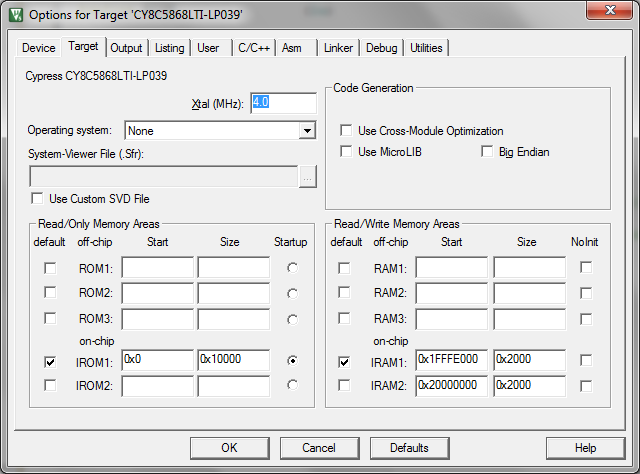This screenshot has width=640, height=474.
Task: Edit the IROM1 Start value 0x0
Action: click(158, 360)
